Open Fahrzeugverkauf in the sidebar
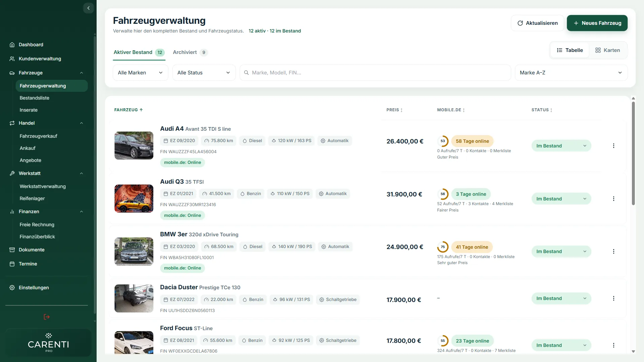Viewport: 644px width, 362px height. click(38, 136)
